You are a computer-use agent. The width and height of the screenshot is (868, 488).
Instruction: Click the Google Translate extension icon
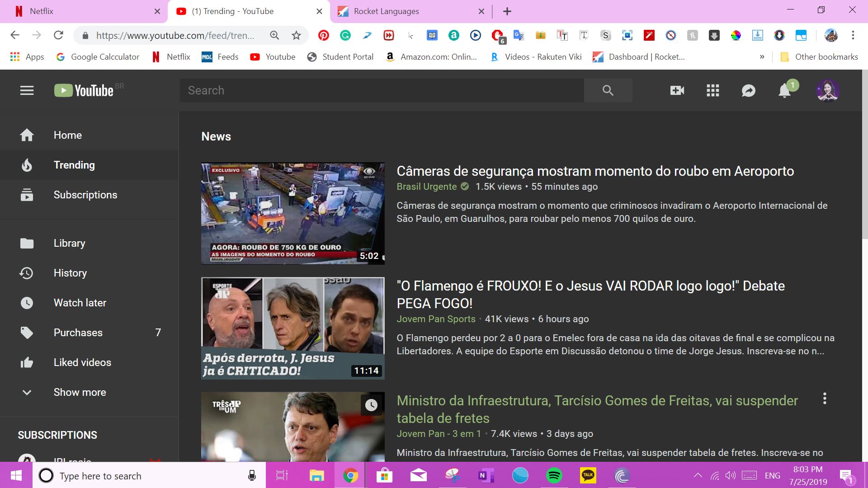[x=519, y=35]
